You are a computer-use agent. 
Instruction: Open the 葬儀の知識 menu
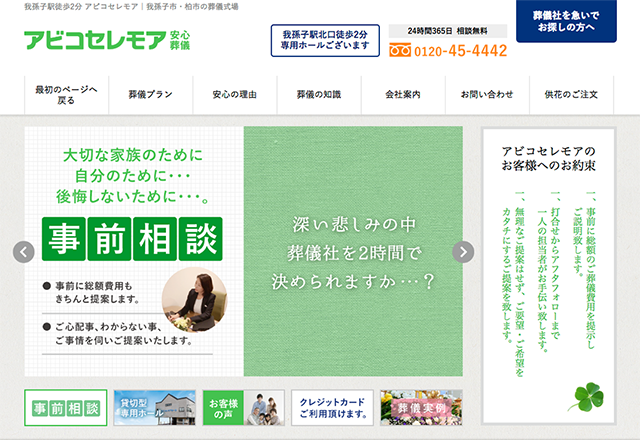tap(319, 95)
